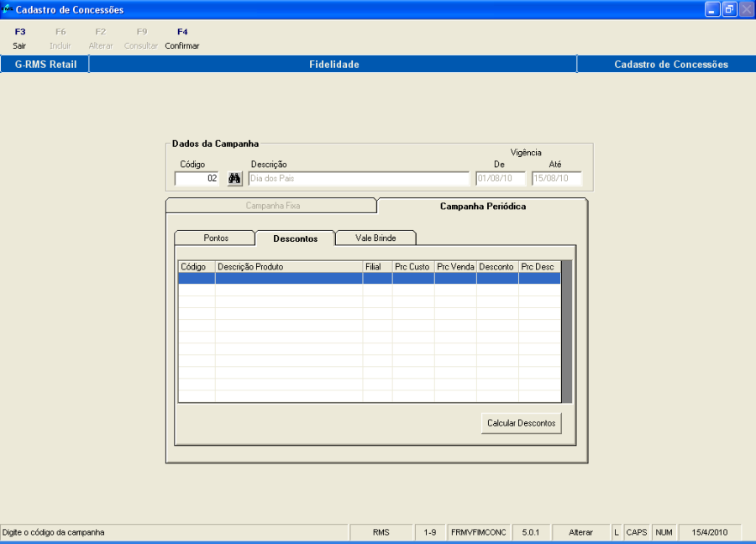
Task: Click the Calcular Descontos button
Action: pyautogui.click(x=521, y=423)
